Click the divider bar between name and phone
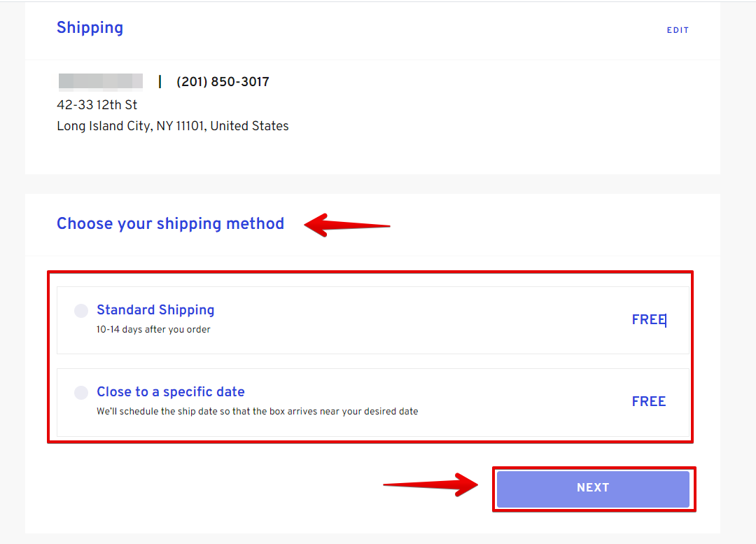756x544 pixels. pyautogui.click(x=160, y=82)
